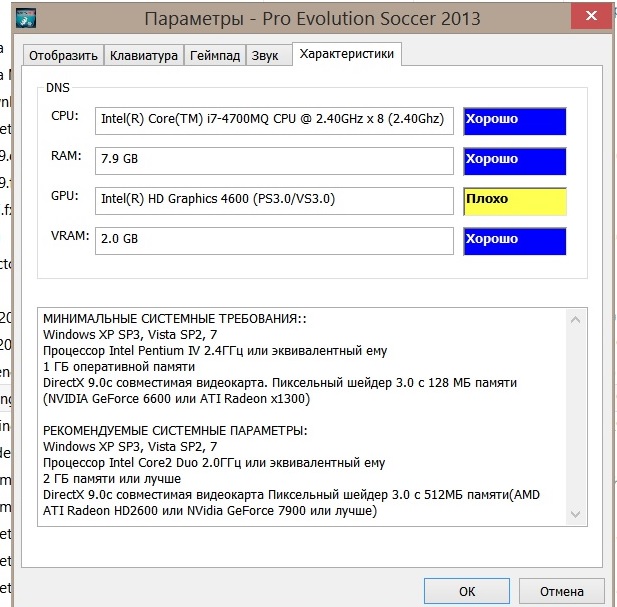This screenshot has width=617, height=607.
Task: Click the МИНИМАЛЬНЫЕ СИСТЕМНЫЕ ТРЕБОВАНИЯ heading
Action: click(x=175, y=318)
